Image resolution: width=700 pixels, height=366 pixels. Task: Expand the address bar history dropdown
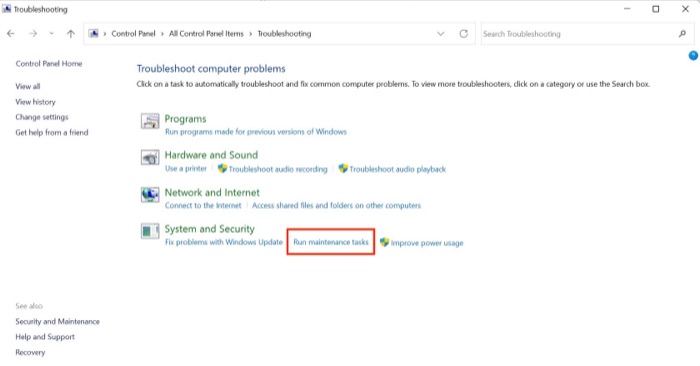[x=441, y=33]
